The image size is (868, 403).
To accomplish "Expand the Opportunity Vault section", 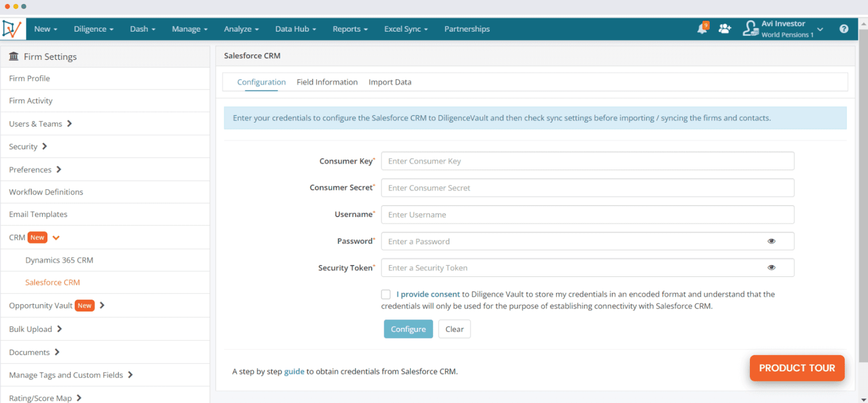I will pyautogui.click(x=102, y=306).
